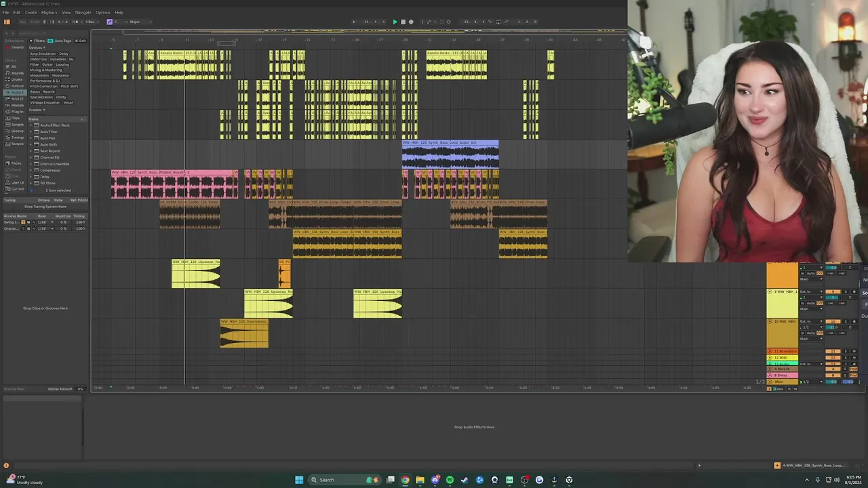
Task: Expand the EQ Three device entry
Action: [31, 183]
